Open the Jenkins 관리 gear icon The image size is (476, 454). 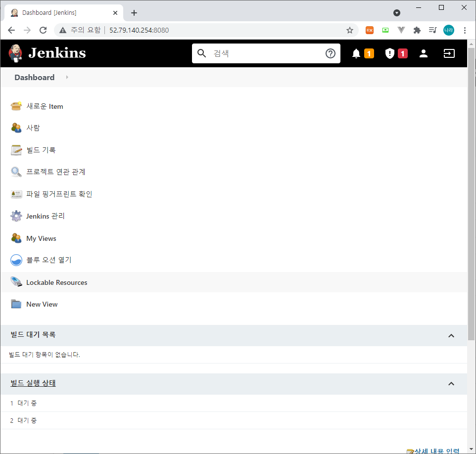(16, 216)
